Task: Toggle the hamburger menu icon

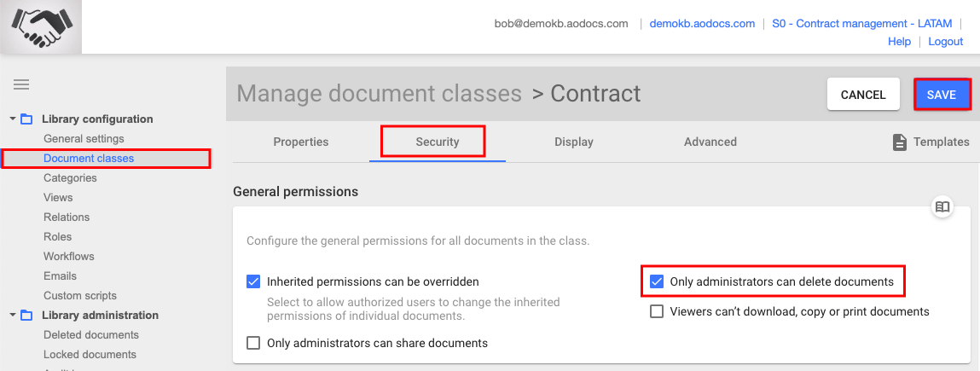Action: (x=21, y=84)
